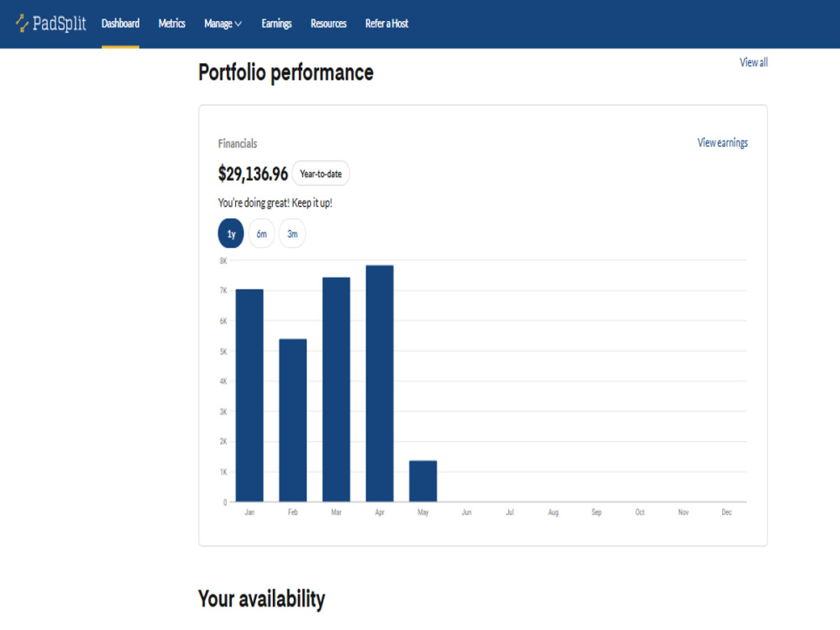Click the Your availability heading

[x=261, y=599]
